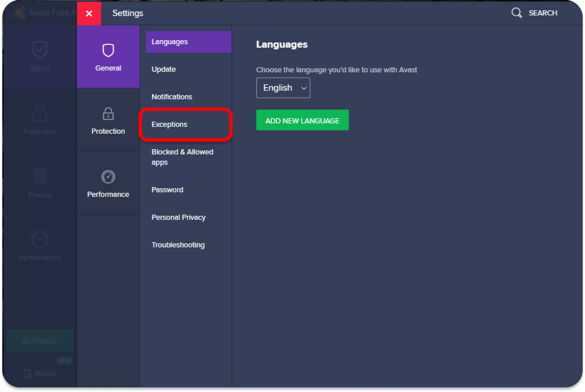
Task: Select the Performance gauge icon tab
Action: click(x=108, y=177)
